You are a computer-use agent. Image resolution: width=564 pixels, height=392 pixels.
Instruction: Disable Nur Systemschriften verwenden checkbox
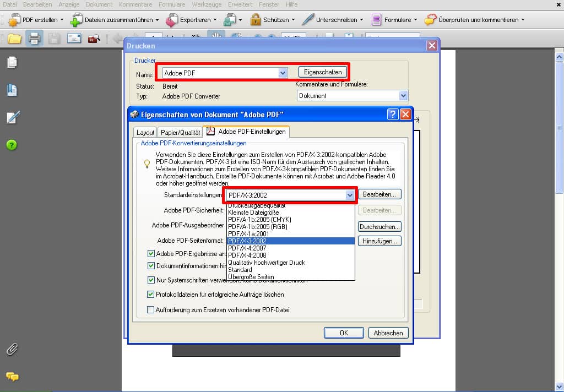coord(152,280)
